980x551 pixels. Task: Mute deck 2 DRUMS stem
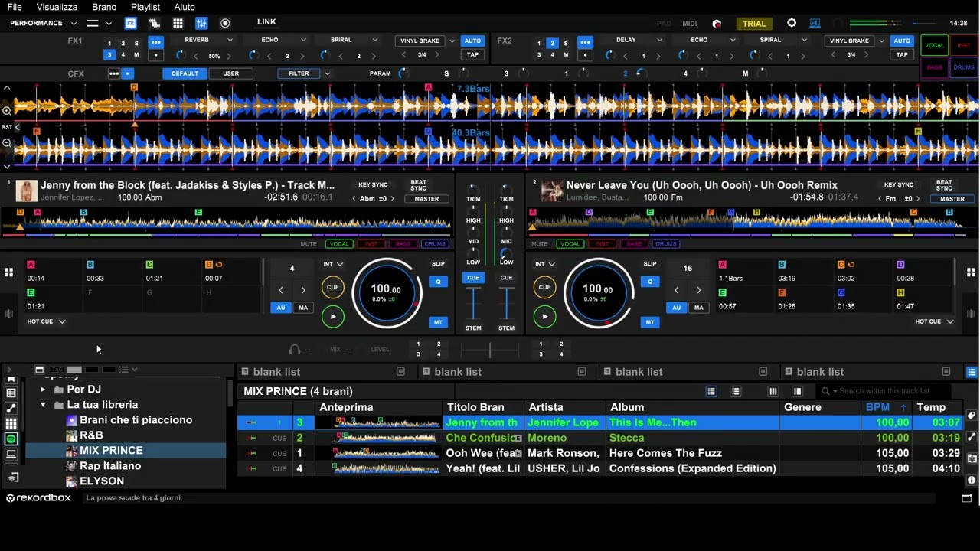[x=666, y=244]
